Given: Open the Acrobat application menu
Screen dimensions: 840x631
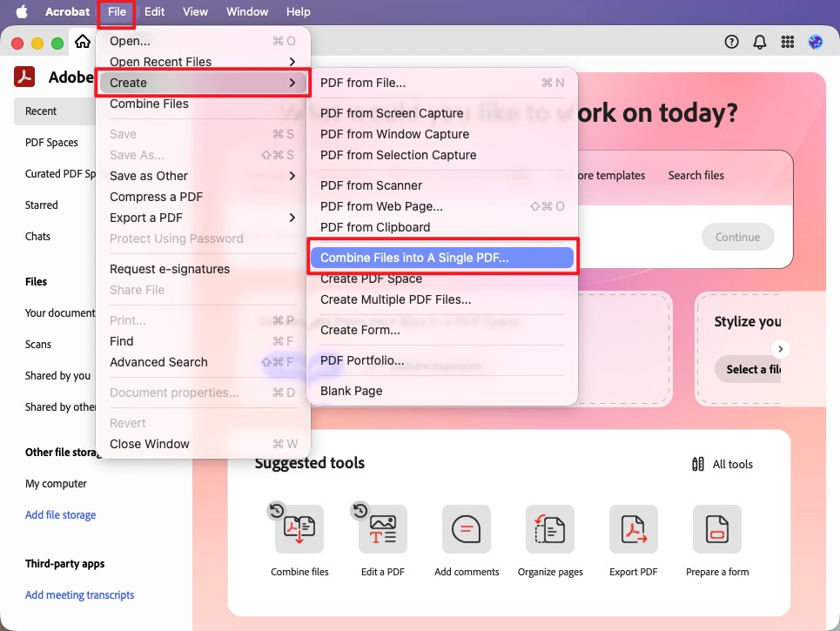Looking at the screenshot, I should [x=68, y=11].
